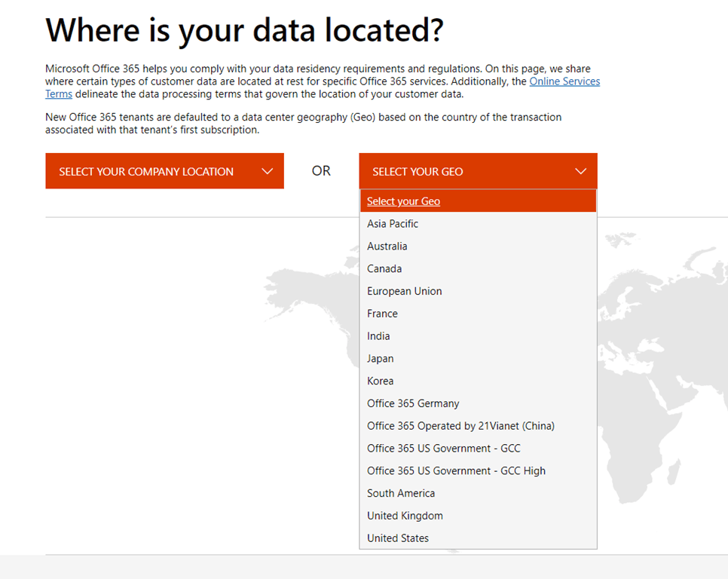Choose Japan from the geo list

click(380, 359)
